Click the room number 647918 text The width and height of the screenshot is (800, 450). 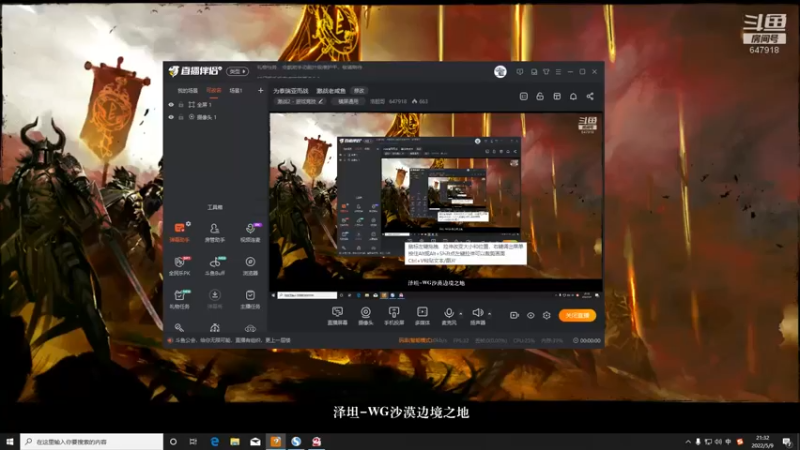(x=397, y=102)
